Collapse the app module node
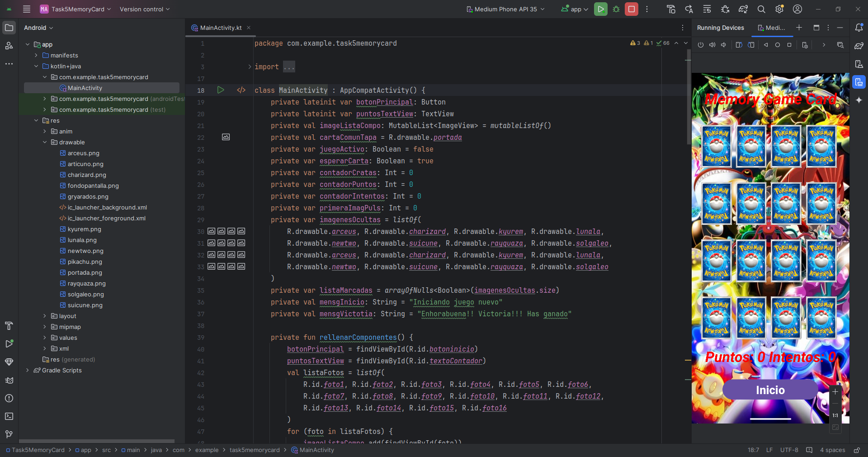Image resolution: width=868 pixels, height=457 pixels. coord(28,44)
